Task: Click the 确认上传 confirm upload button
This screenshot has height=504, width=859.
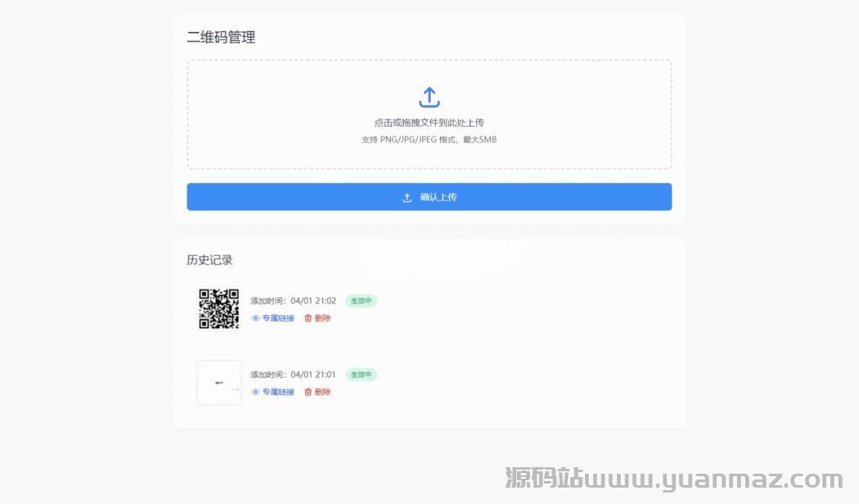Action: pos(429,196)
